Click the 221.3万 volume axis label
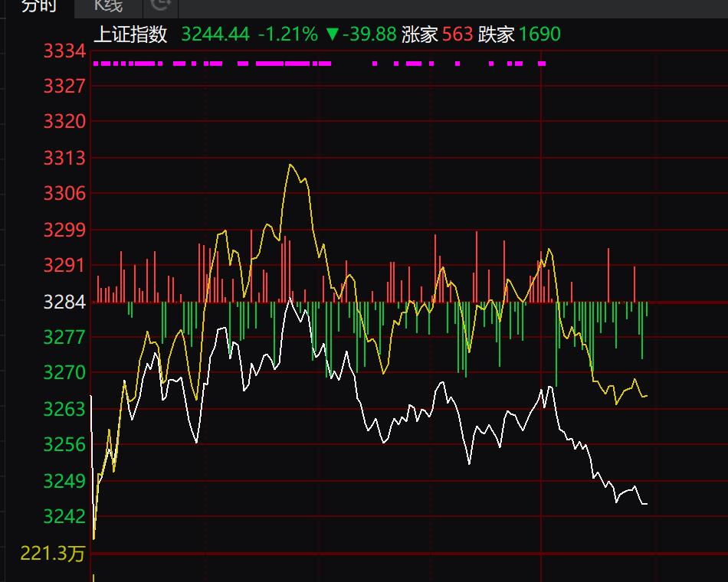The image size is (728, 582). [52, 553]
